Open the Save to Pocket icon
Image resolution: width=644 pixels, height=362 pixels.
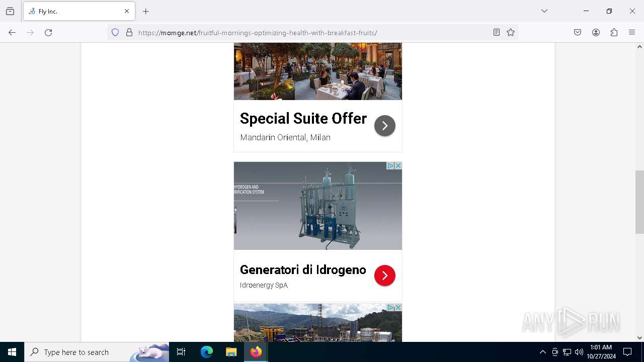pos(578,33)
